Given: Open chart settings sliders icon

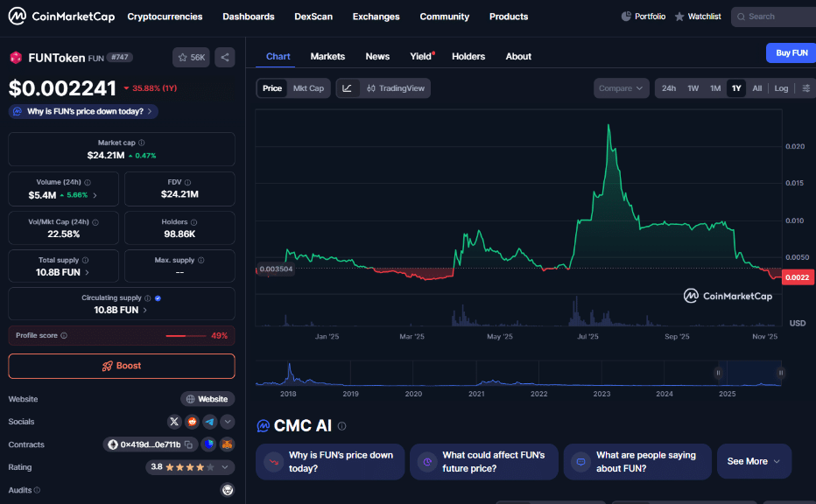Looking at the screenshot, I should click(805, 88).
